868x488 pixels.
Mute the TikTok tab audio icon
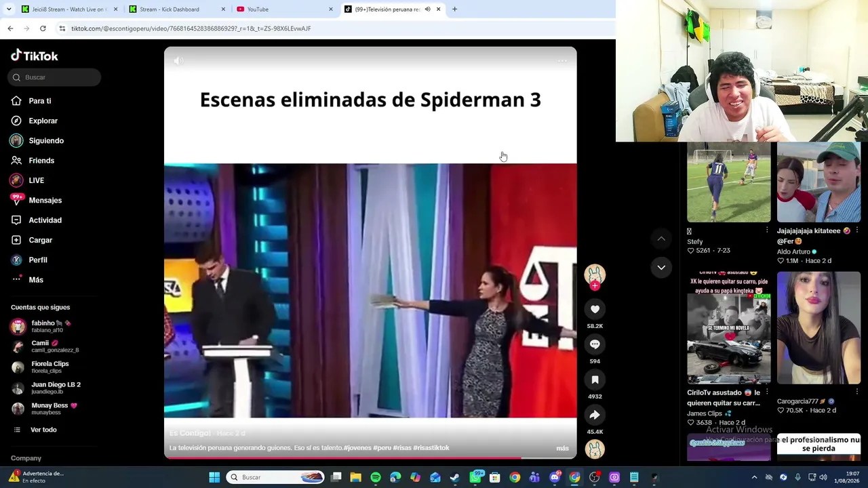pos(427,9)
